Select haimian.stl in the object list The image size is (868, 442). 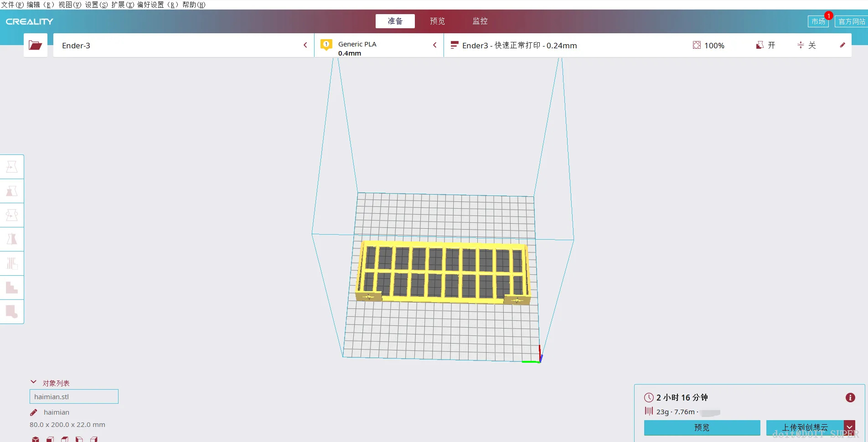(x=74, y=396)
